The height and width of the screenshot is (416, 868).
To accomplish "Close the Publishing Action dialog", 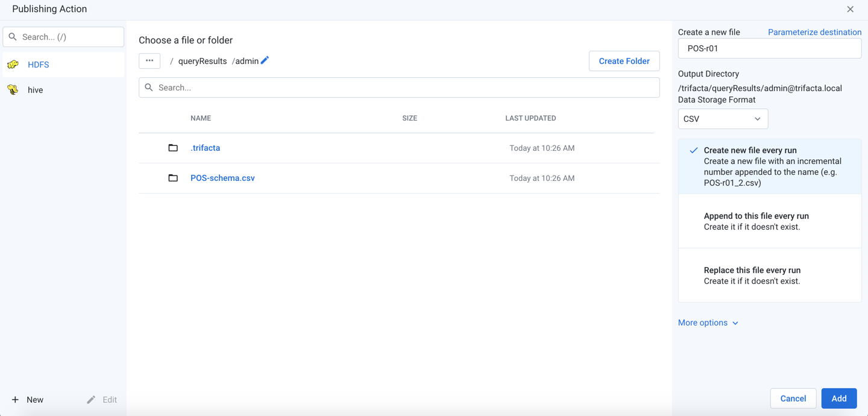I will point(850,9).
